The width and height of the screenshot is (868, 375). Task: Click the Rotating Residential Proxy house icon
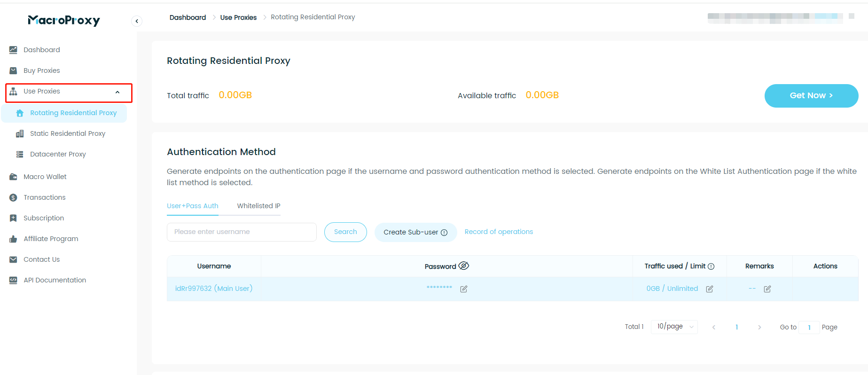click(x=20, y=113)
